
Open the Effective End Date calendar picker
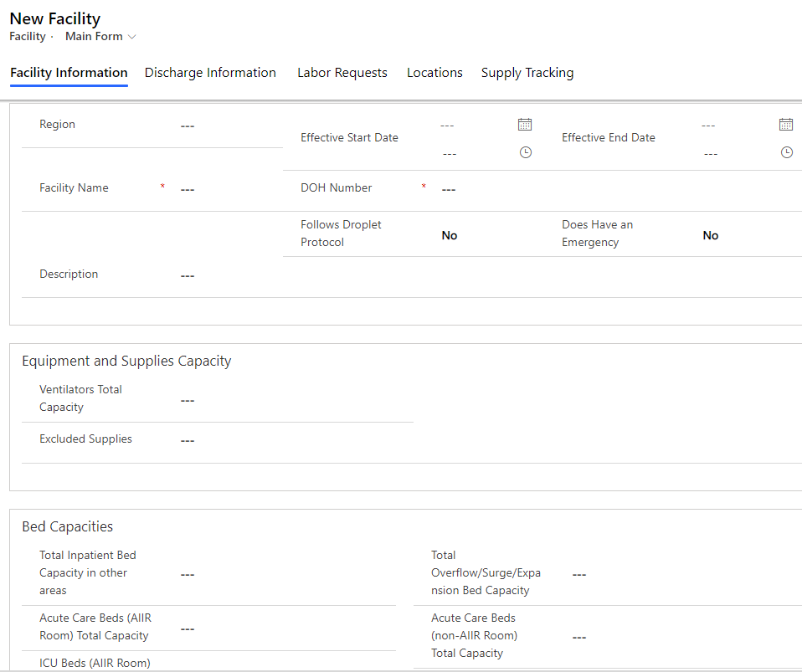(x=786, y=124)
